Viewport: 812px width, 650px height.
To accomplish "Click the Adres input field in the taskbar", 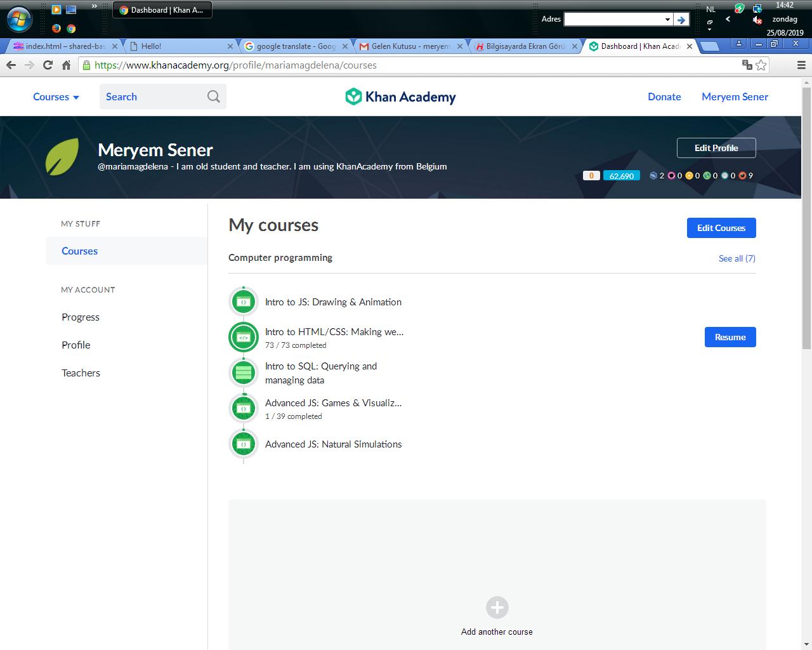I will pos(613,20).
